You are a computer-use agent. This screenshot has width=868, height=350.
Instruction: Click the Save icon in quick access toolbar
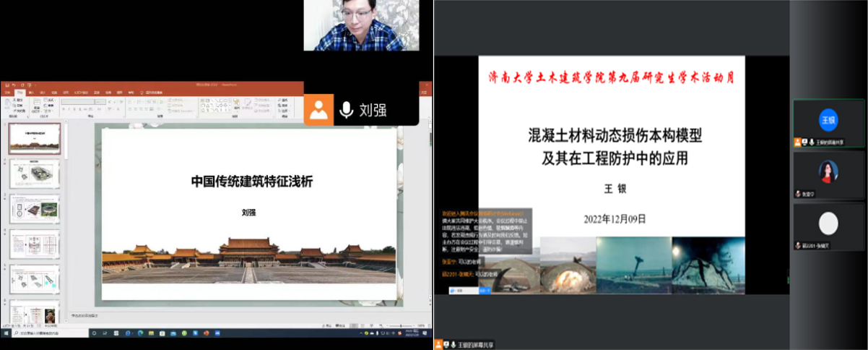coord(6,85)
